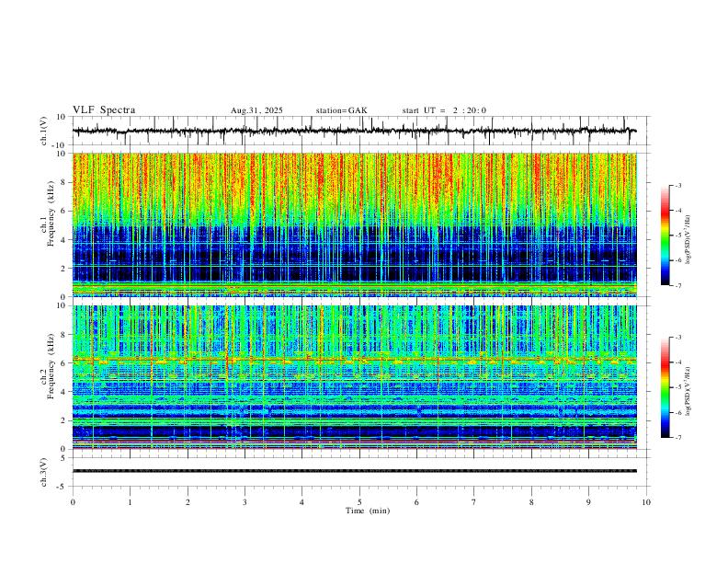This screenshot has width=728, height=563.
Task: Click the "VLF Spectra" plot title
Action: [x=104, y=110]
